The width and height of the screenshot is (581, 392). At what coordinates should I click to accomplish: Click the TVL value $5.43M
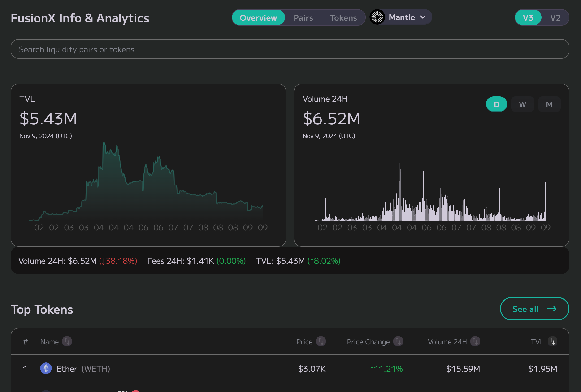[x=48, y=118]
